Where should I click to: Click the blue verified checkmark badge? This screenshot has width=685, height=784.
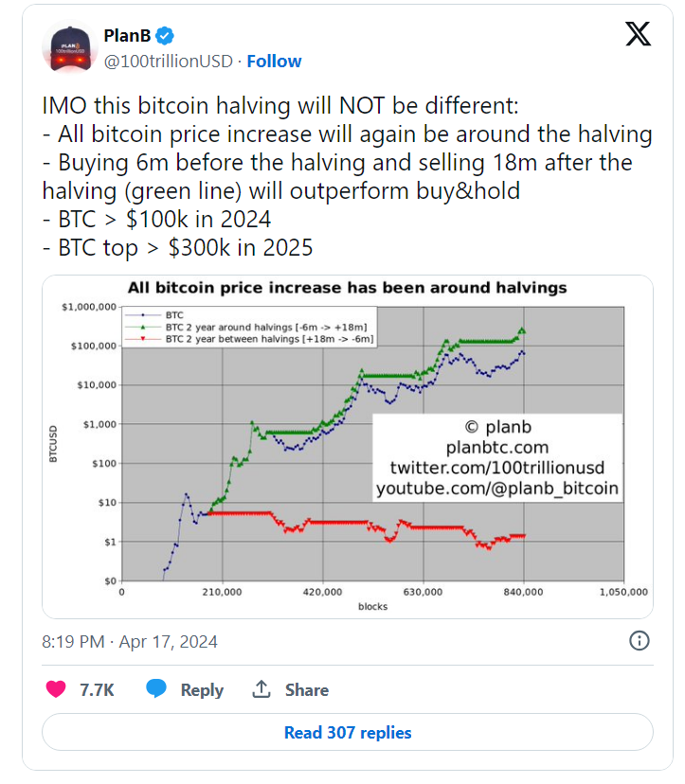point(165,36)
